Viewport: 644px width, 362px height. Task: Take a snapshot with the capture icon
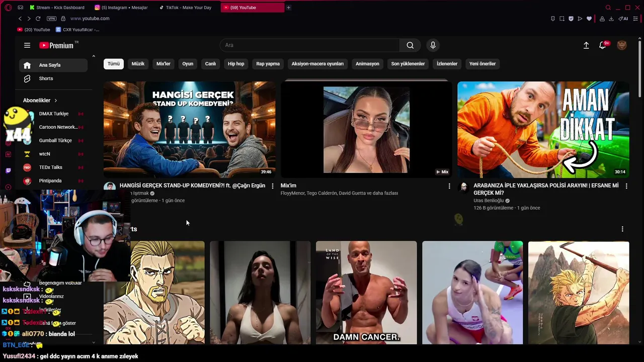pyautogui.click(x=562, y=19)
